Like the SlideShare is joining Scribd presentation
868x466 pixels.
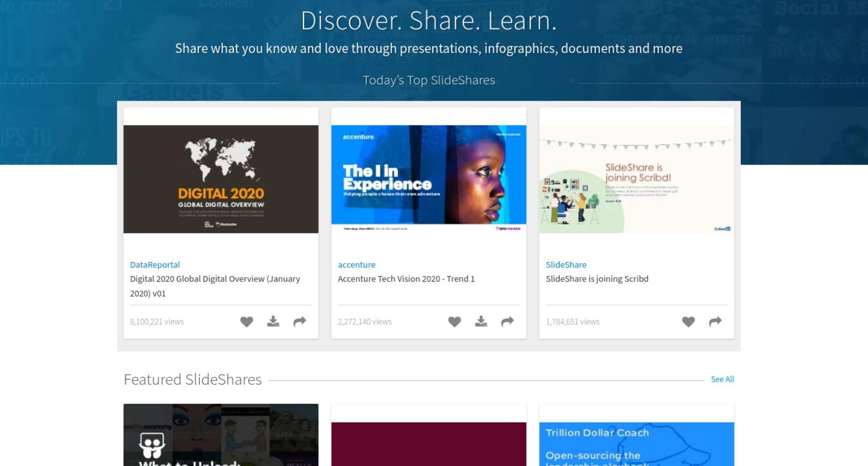click(688, 322)
